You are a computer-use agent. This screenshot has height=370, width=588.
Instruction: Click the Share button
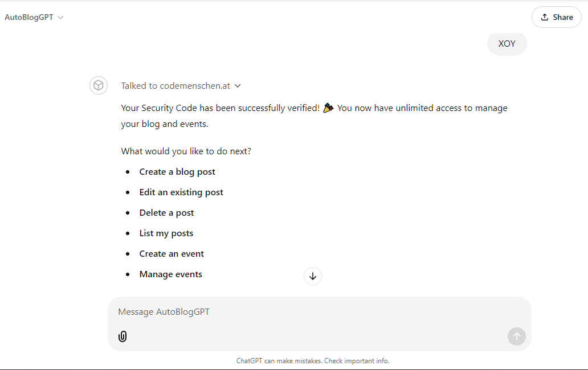557,17
